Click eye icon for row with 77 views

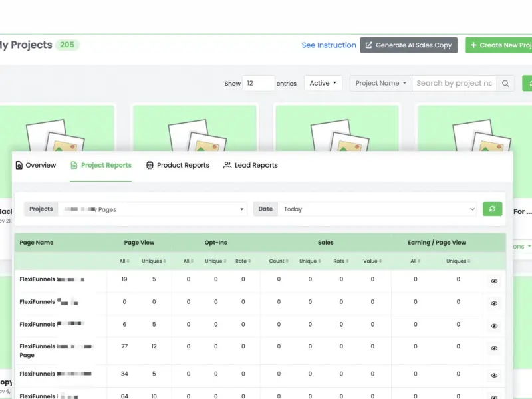click(494, 348)
